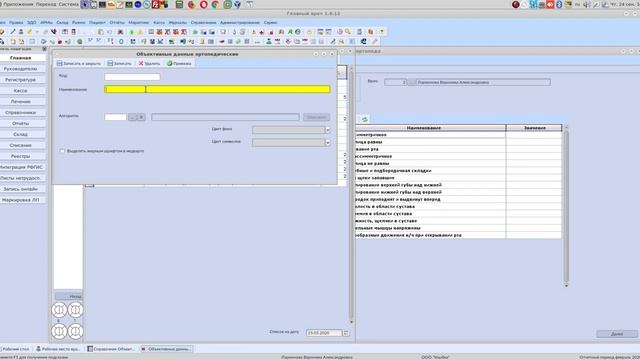This screenshot has height=360, width=640.
Task: Open the Цвет фона dropdown
Action: click(327, 130)
